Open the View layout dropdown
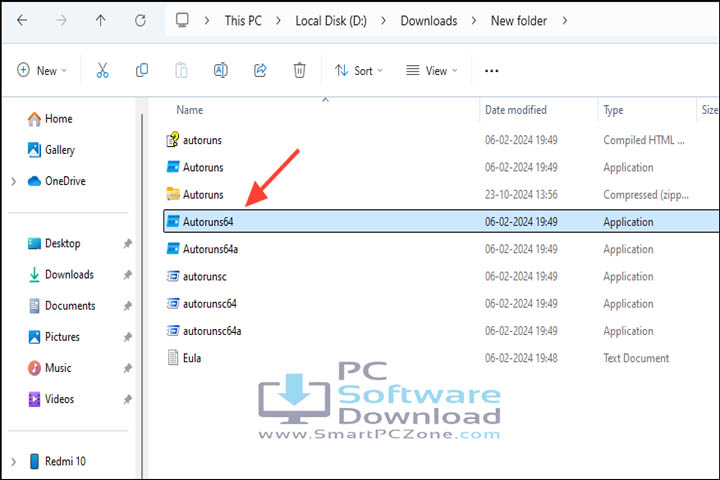720x480 pixels. [x=432, y=70]
